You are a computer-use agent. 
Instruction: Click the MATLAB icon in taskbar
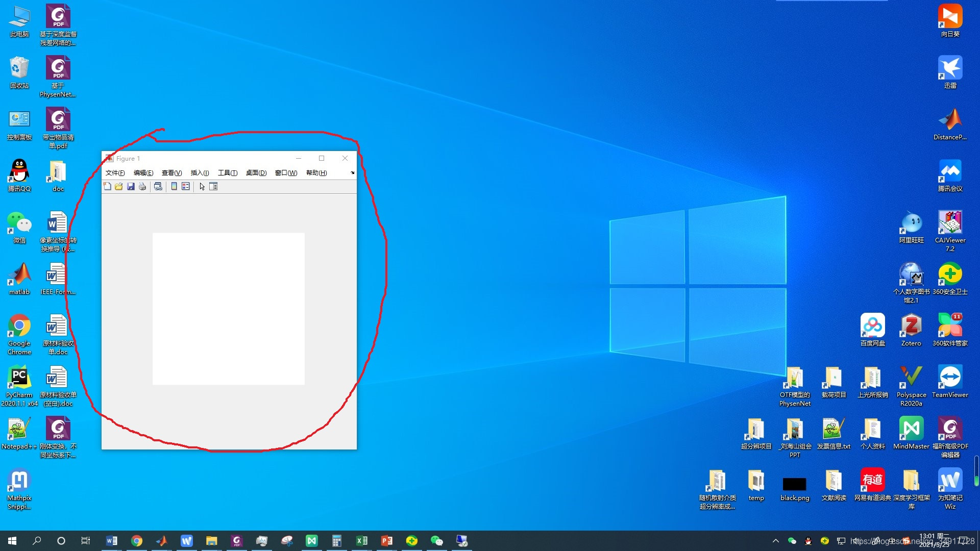(x=161, y=540)
